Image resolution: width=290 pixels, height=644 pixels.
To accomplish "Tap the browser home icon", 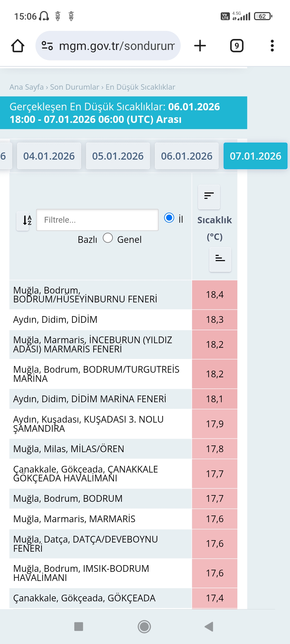I will pos(18,46).
